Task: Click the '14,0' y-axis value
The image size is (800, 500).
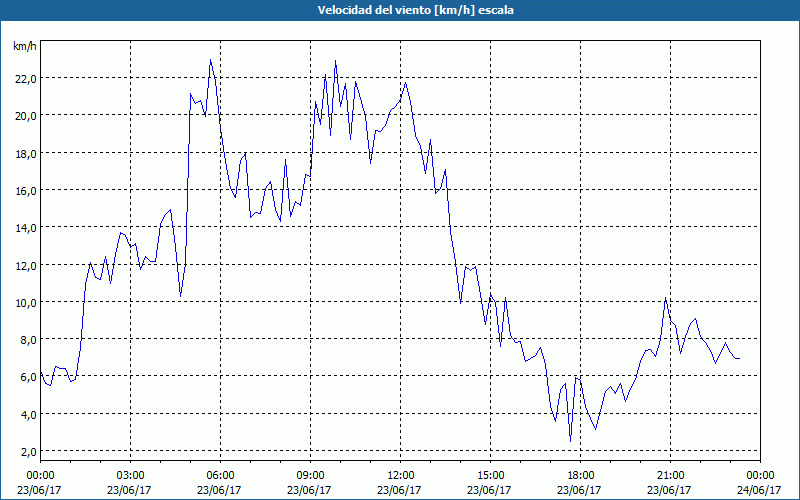Action: click(25, 228)
